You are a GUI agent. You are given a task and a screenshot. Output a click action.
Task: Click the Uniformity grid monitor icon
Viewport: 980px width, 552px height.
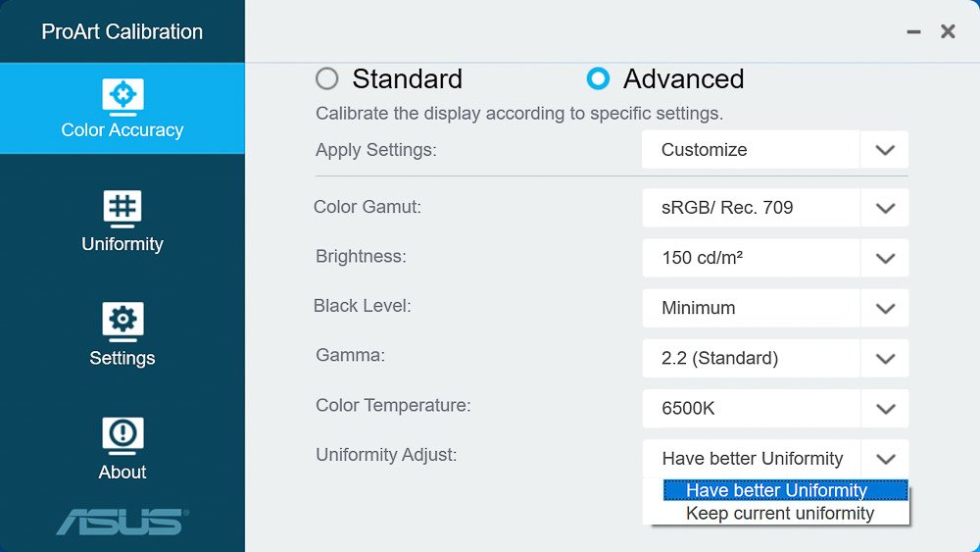[x=122, y=209]
